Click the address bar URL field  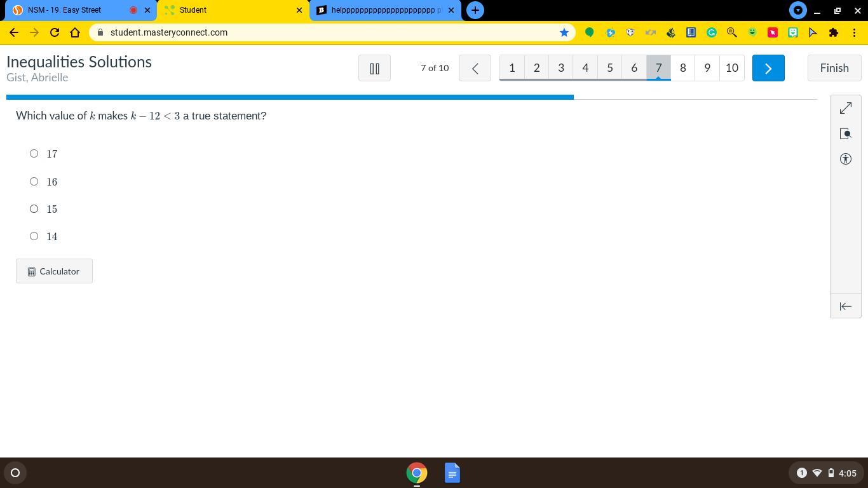[332, 32]
